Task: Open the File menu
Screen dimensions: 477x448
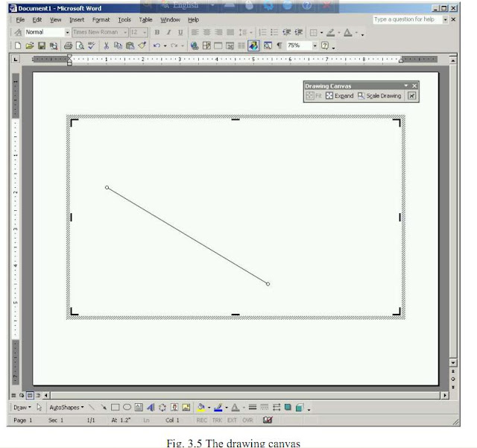Action: tap(20, 20)
